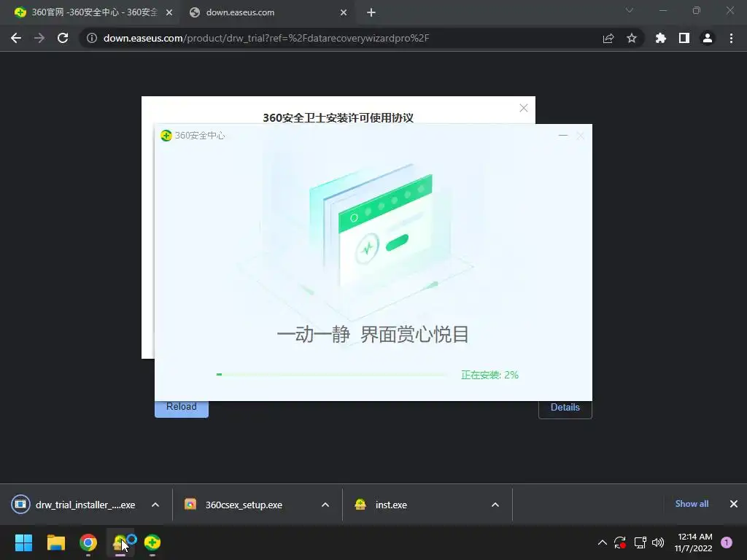
Task: Open the Chrome profile menu
Action: click(708, 38)
